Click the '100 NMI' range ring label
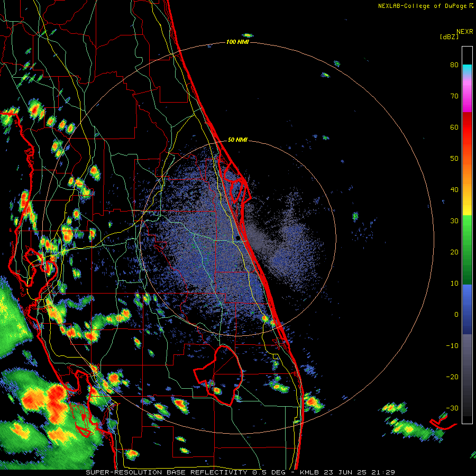This screenshot has width=476, height=476. pos(237,42)
